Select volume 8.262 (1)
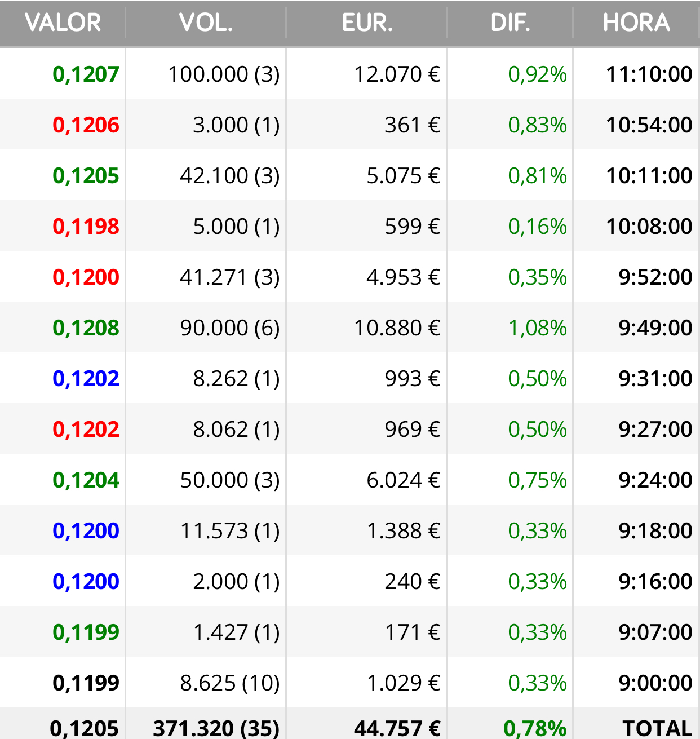This screenshot has height=739, width=700. (236, 379)
